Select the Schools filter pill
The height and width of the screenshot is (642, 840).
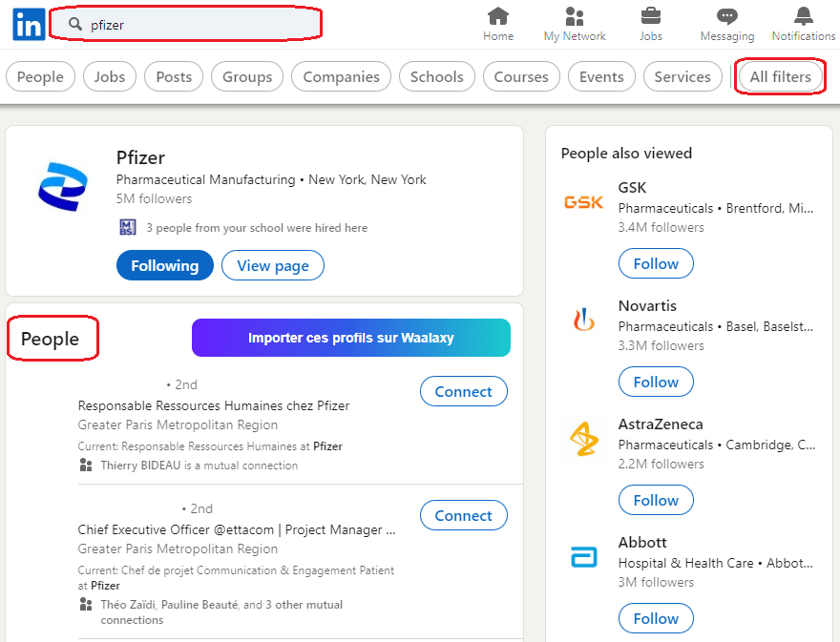(436, 76)
